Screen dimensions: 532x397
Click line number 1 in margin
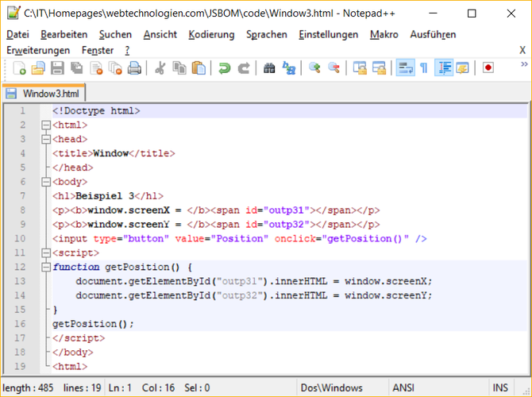(x=22, y=110)
